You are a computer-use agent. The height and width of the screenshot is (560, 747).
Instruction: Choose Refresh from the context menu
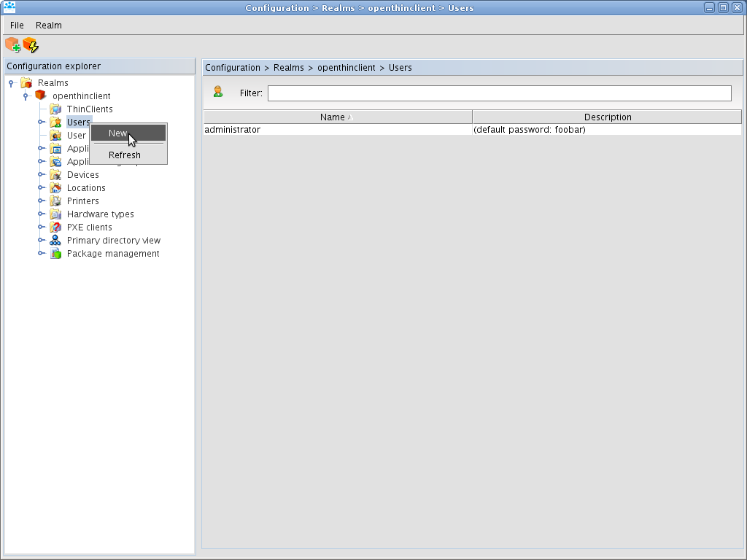click(125, 155)
